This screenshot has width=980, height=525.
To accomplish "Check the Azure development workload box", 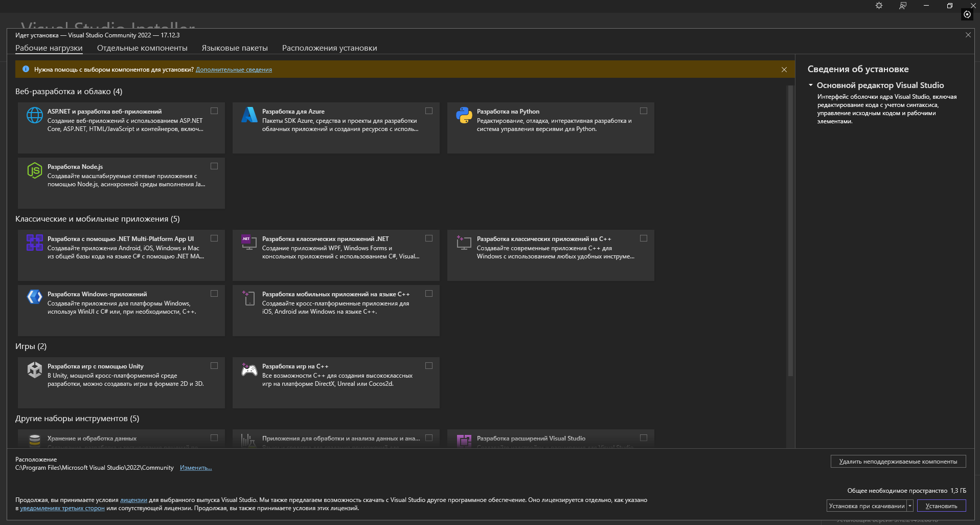I will [x=429, y=111].
